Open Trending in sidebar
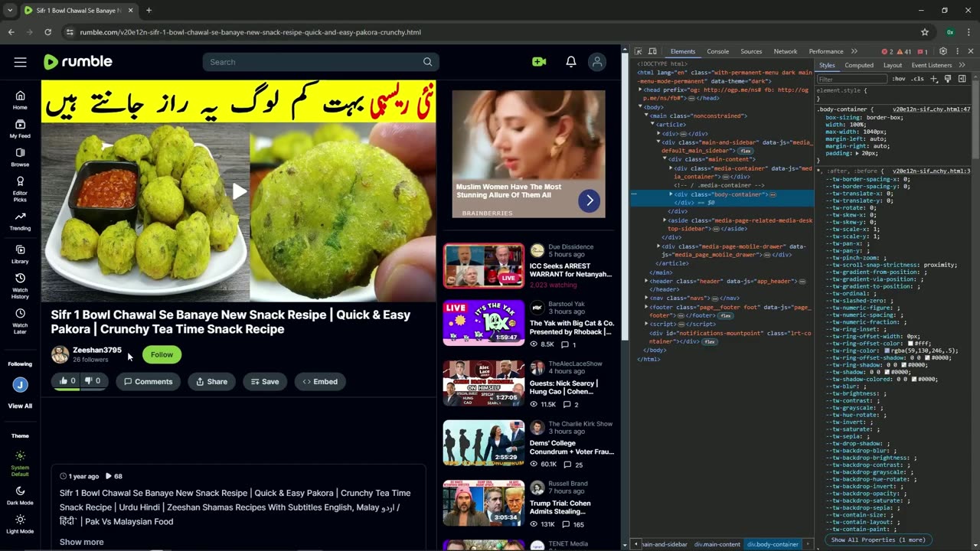The height and width of the screenshot is (551, 980). click(x=20, y=220)
